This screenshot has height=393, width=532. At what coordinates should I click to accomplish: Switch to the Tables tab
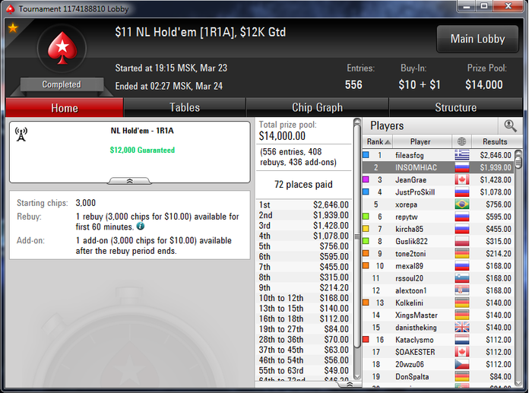tap(185, 108)
